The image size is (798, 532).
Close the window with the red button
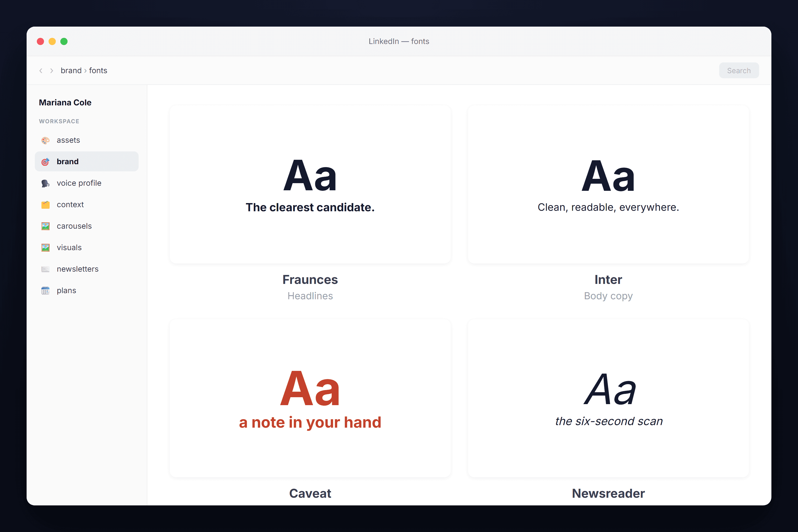pyautogui.click(x=40, y=41)
